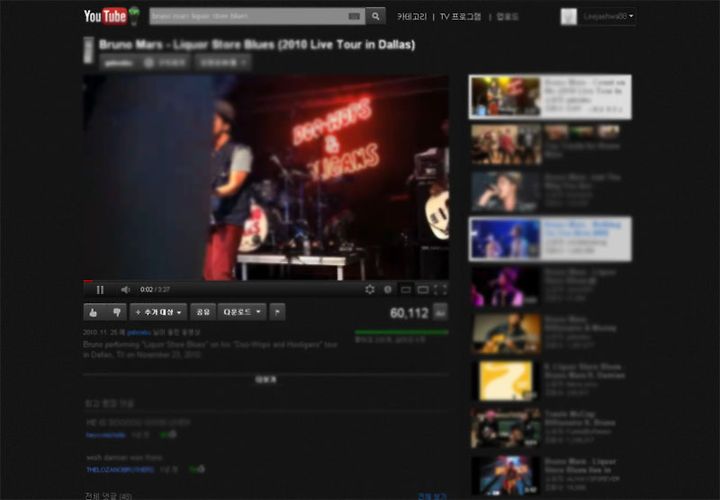Click the uploader channel name button under title
Image resolution: width=720 pixels, height=500 pixels.
click(119, 62)
